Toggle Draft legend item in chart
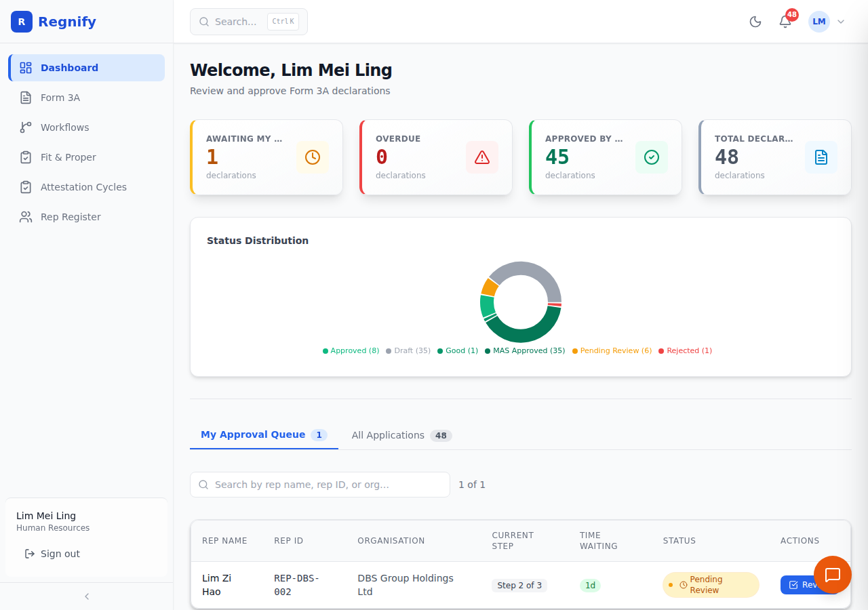The image size is (868, 610). click(x=408, y=350)
